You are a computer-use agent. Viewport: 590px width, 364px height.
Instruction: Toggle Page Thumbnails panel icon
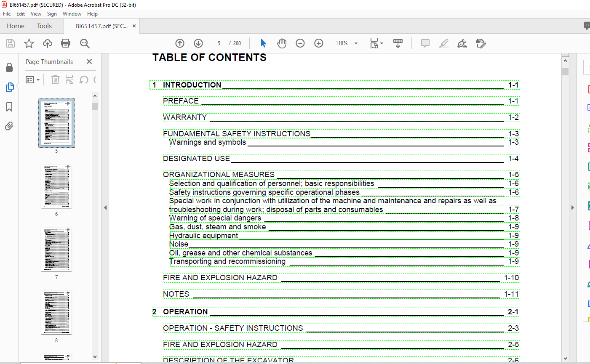pos(9,87)
